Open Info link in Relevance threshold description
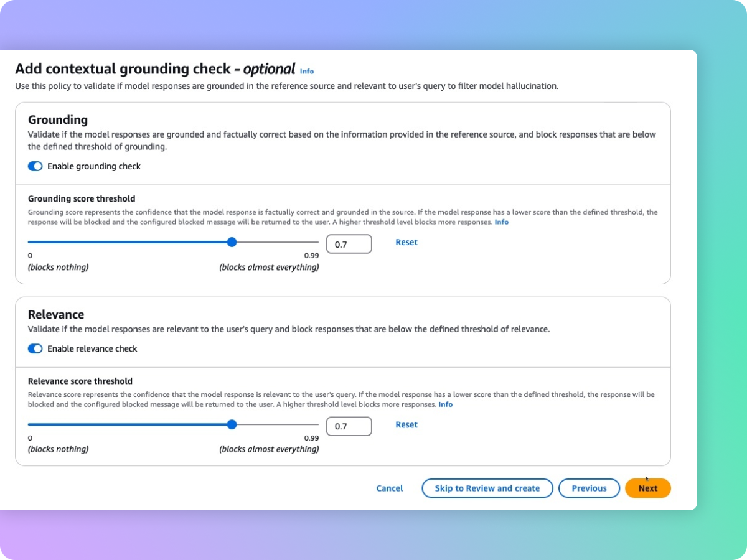This screenshot has width=747, height=560. [445, 404]
